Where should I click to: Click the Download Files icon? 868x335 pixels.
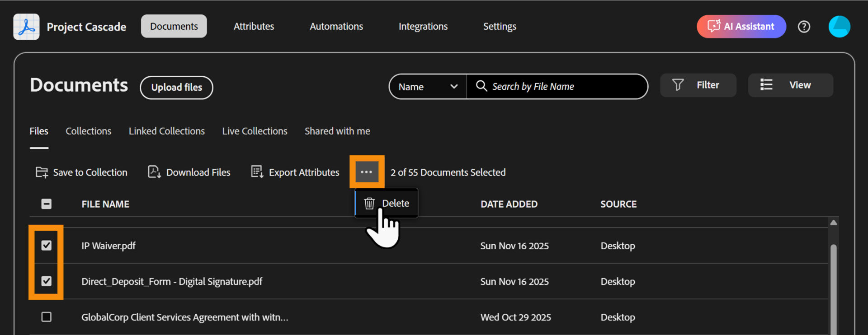(154, 172)
